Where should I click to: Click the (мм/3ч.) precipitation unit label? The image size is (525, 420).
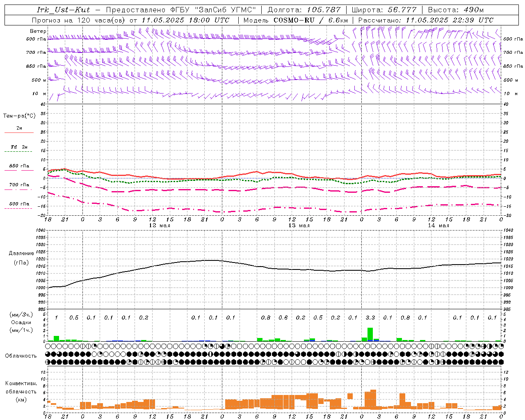coord(21,315)
